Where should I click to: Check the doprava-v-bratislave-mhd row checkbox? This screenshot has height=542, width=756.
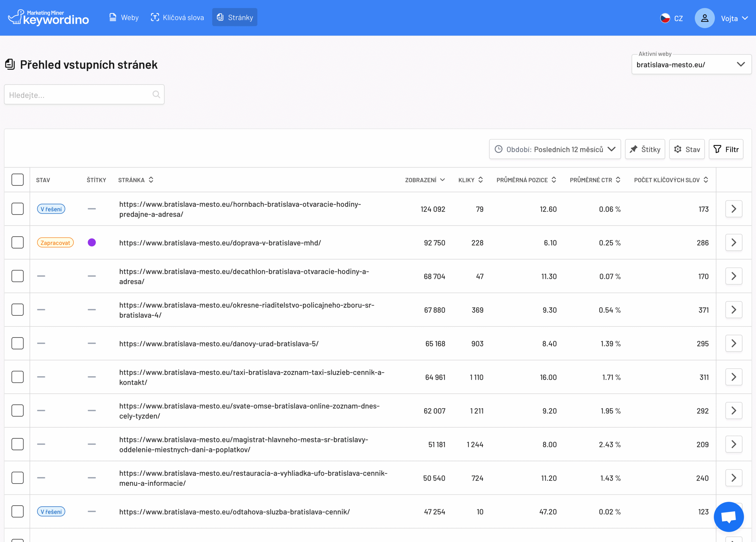17,243
